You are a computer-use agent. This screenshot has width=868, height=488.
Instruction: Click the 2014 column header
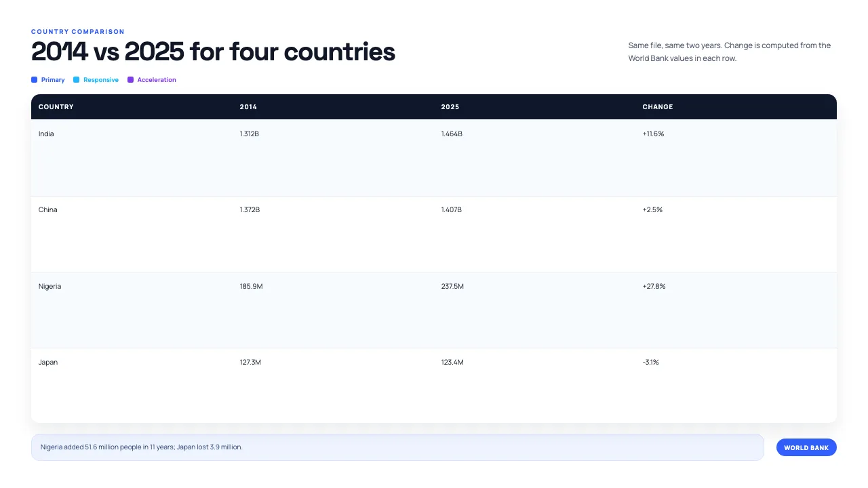tap(248, 107)
